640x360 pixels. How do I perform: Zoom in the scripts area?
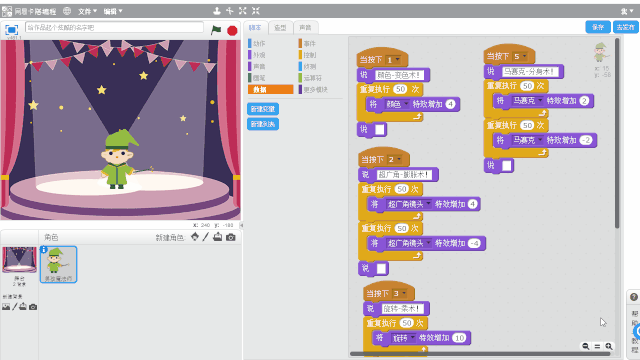609,346
